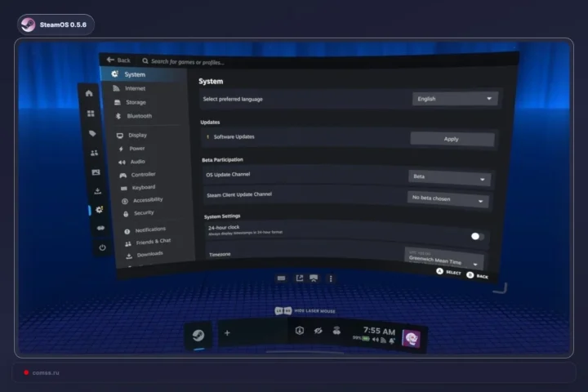Screen dimensions: 588x392
Task: Open the Media picture icon in the side rail
Action: [x=96, y=172]
